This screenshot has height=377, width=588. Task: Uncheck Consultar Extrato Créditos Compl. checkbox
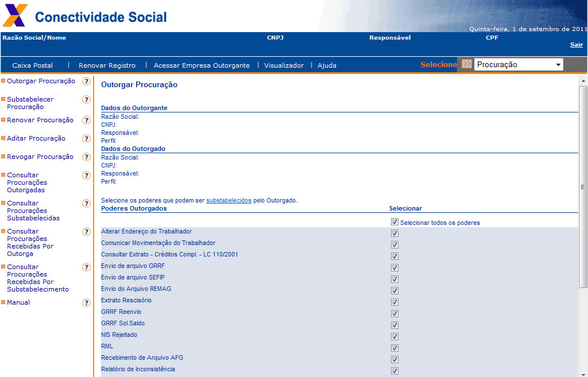pyautogui.click(x=394, y=256)
